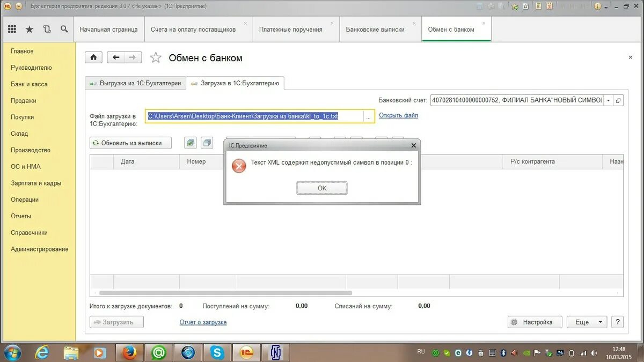Image resolution: width=644 pixels, height=362 pixels.
Task: Open Windows Start button
Action: [12, 352]
